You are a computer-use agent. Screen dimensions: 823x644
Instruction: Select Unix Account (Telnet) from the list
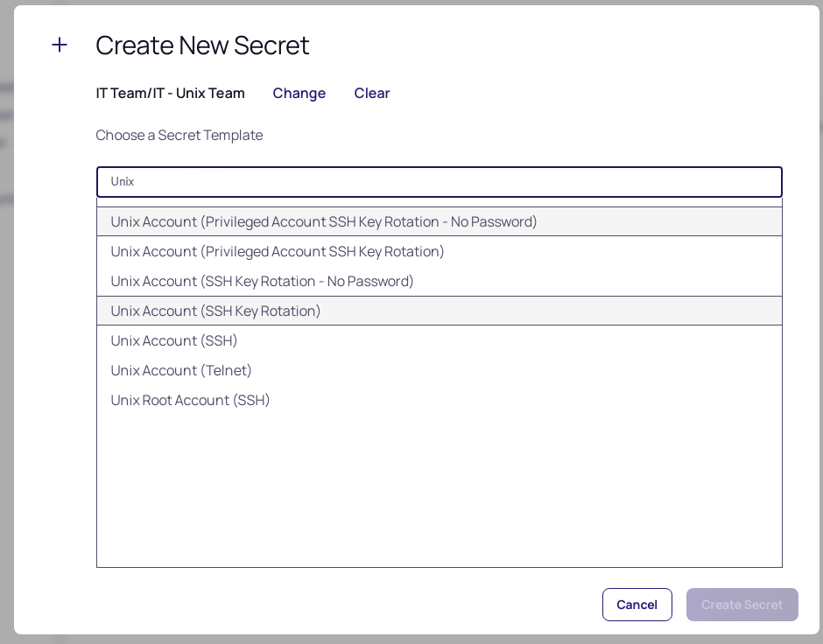(x=180, y=370)
